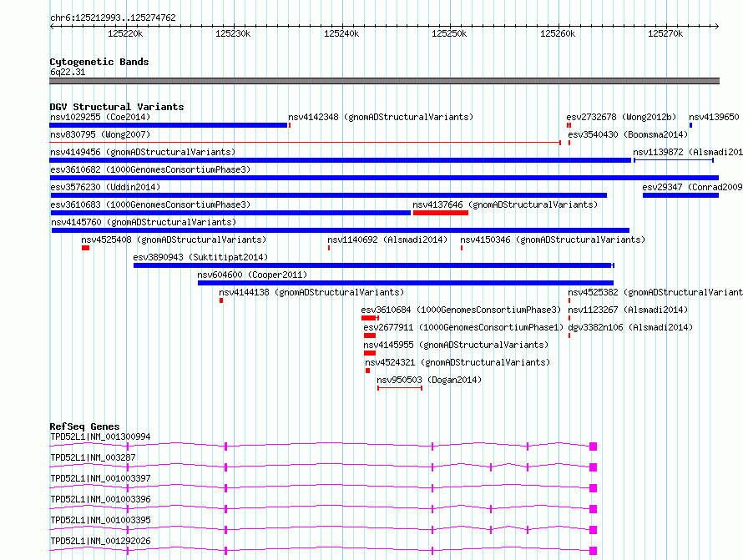Select the 6q22.31 band label
743x560 pixels.
(68, 72)
